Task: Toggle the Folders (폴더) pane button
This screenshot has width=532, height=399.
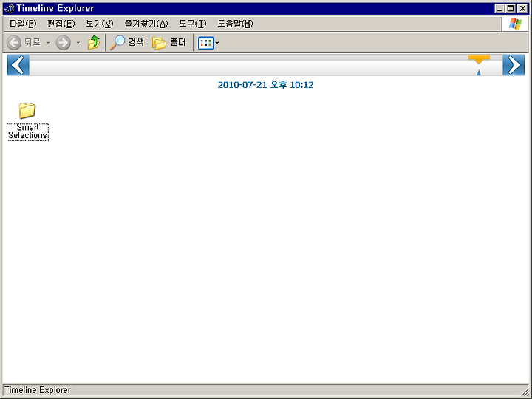Action: point(169,43)
